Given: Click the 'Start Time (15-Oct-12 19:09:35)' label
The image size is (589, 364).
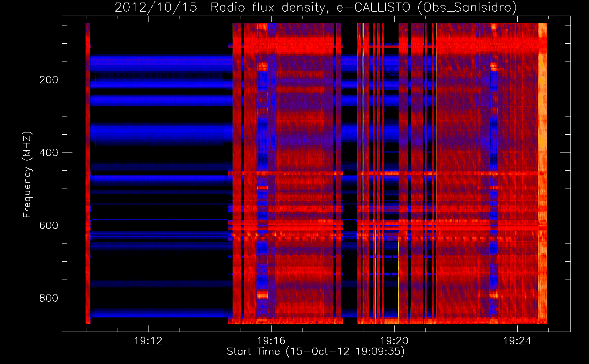Looking at the screenshot, I should [x=316, y=352].
